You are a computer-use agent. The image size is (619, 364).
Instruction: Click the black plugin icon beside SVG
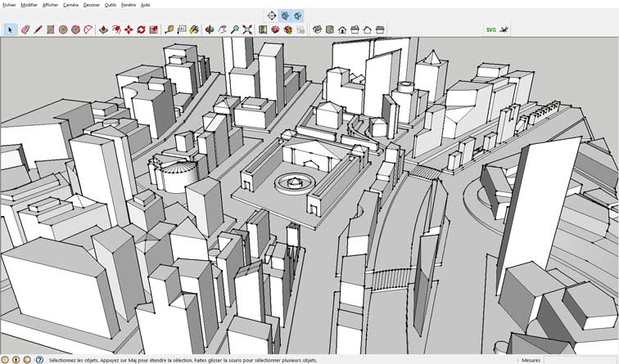tap(504, 29)
